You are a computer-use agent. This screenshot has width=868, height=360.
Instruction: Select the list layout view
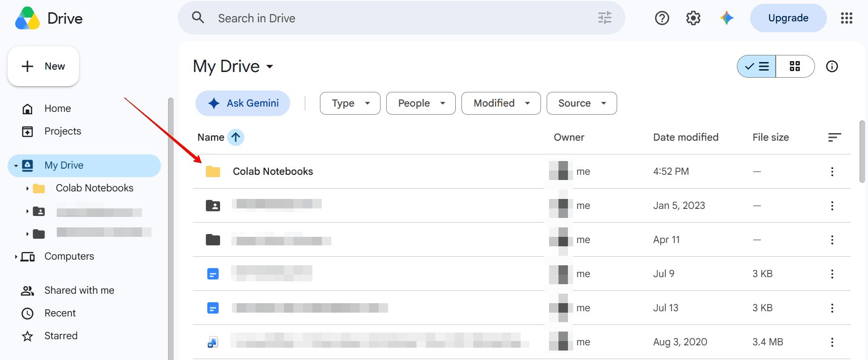coord(756,66)
